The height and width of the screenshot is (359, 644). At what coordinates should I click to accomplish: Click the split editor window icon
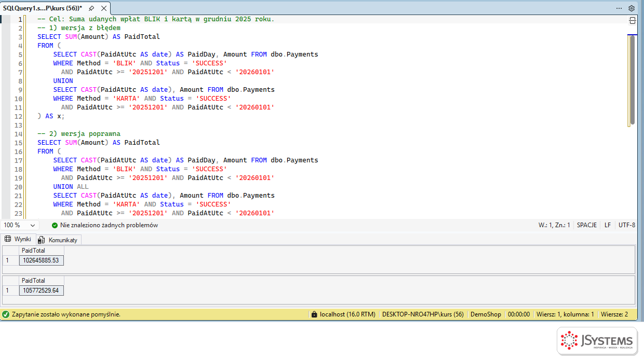click(633, 20)
